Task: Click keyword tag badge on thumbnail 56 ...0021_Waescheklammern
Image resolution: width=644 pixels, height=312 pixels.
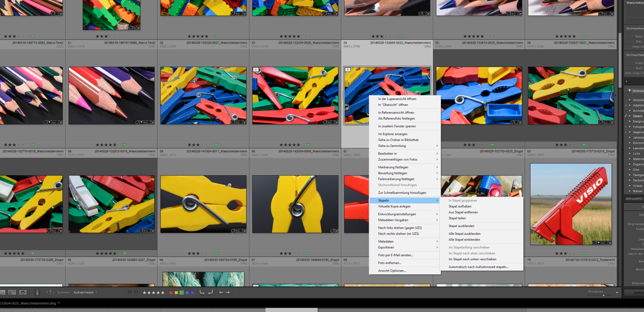Action: [x=600, y=122]
